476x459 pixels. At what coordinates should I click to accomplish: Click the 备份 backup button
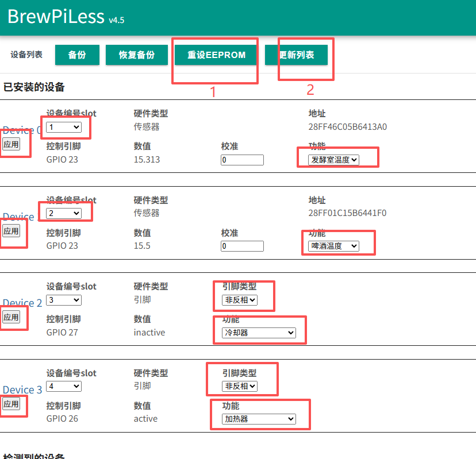[77, 55]
